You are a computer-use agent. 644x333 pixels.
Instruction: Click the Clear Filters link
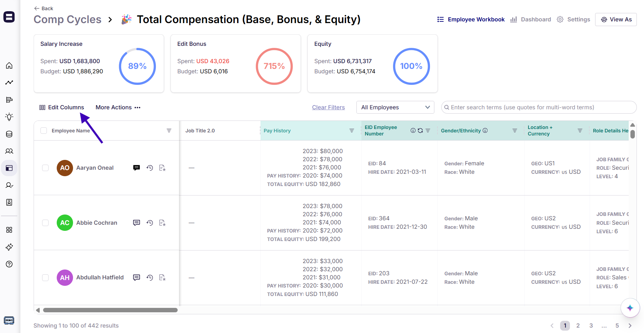point(328,107)
